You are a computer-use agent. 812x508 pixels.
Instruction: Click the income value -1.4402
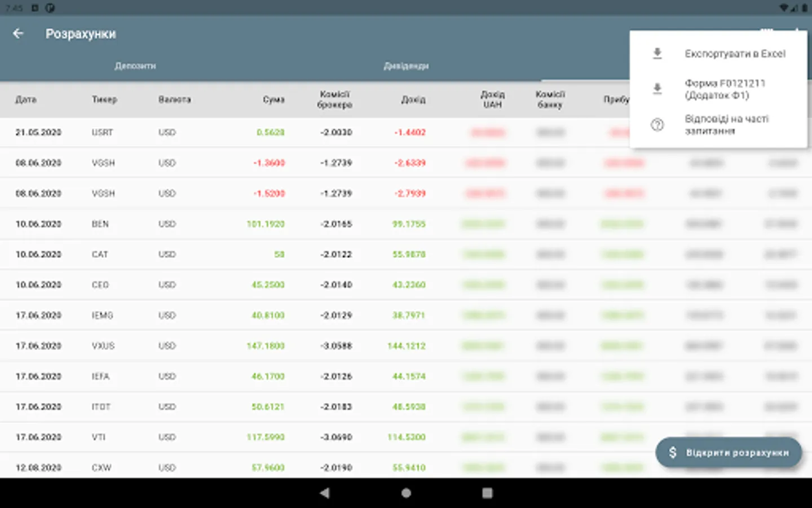click(x=410, y=133)
